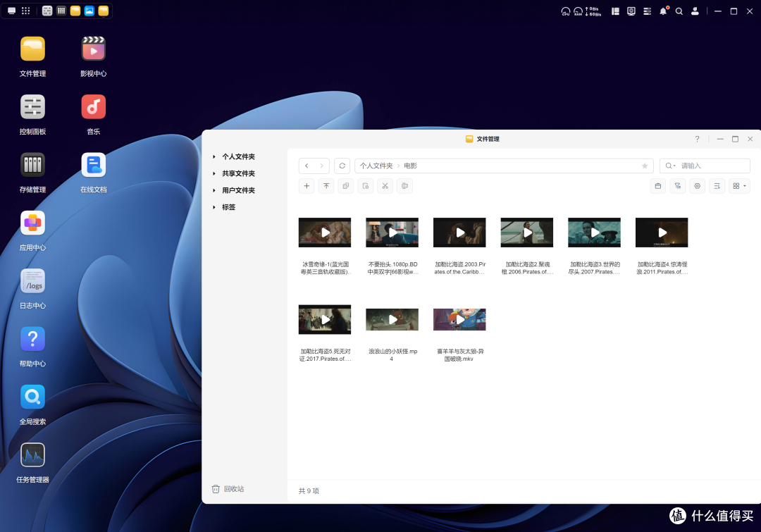Viewport: 761px width, 532px height.
Task: Select 加勒比海盗4.惊涛怪浪 video thumbnail
Action: coord(662,233)
